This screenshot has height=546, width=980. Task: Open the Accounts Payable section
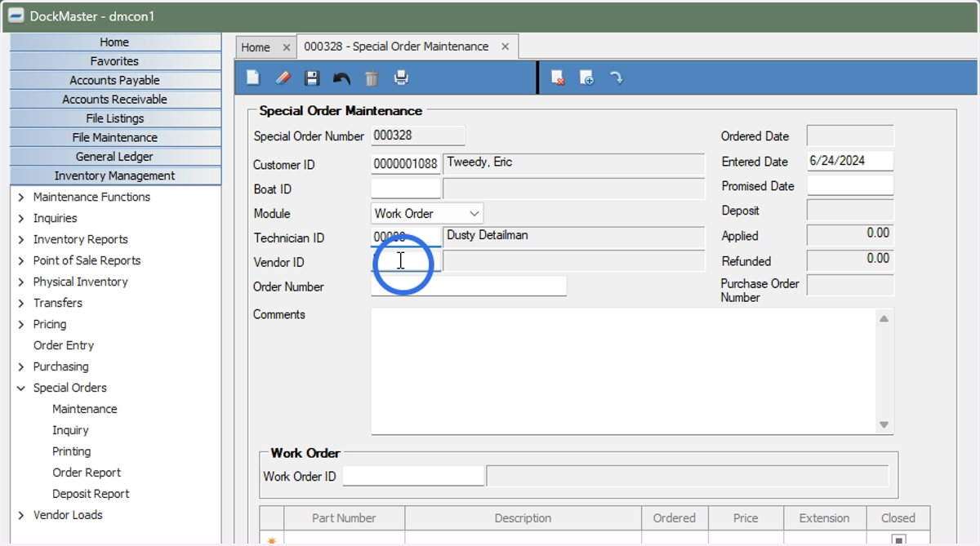114,80
